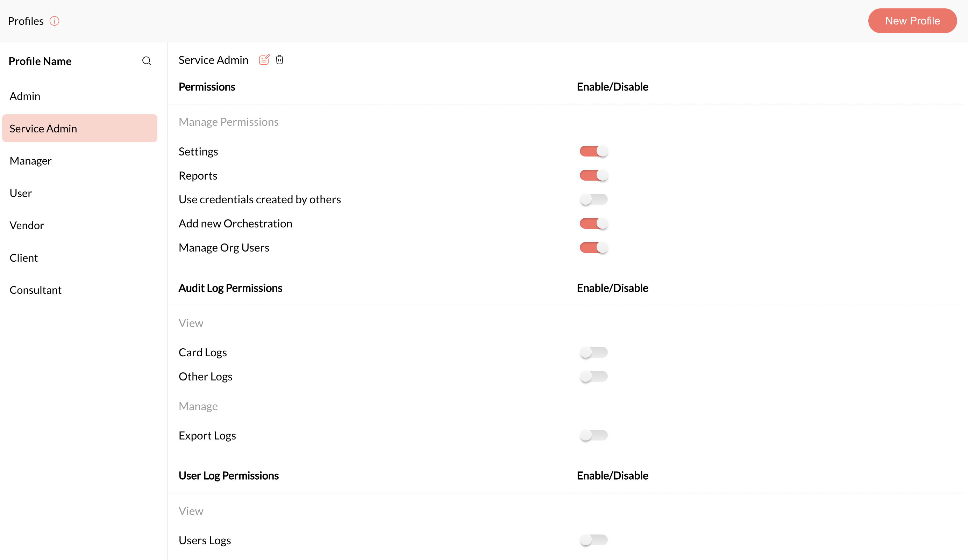The image size is (968, 560).
Task: Turn off the Reports permission
Action: point(593,175)
